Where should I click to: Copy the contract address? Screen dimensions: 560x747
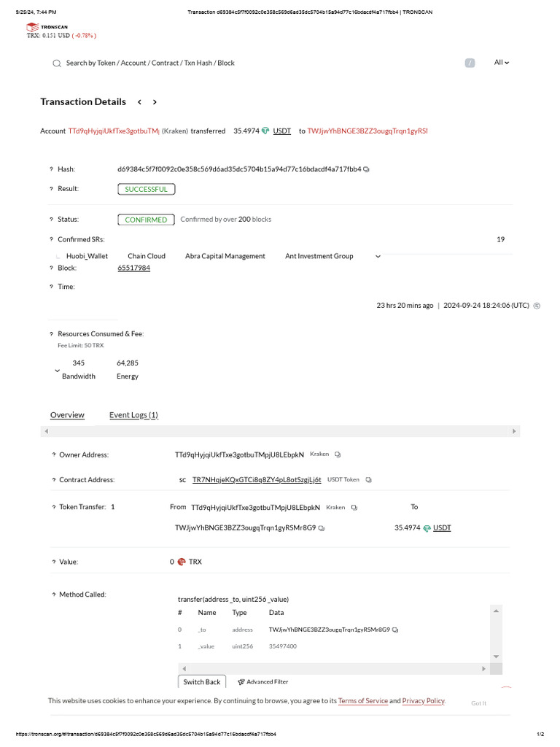368,480
